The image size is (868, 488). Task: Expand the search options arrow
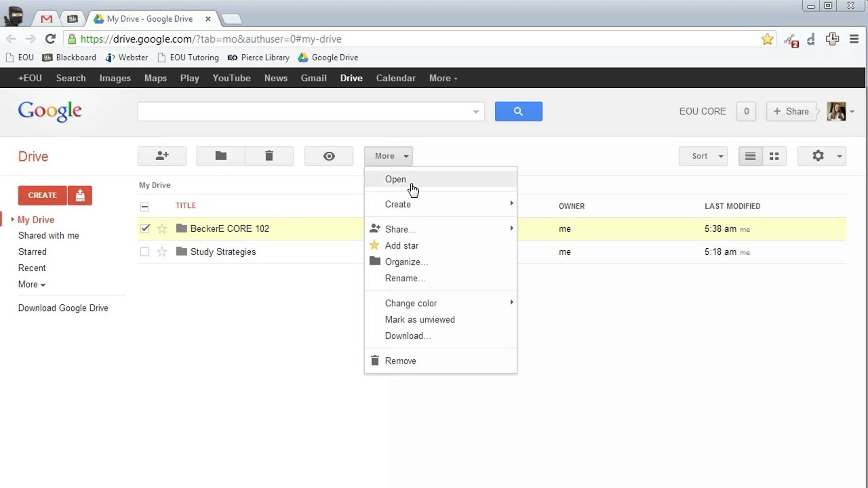pyautogui.click(x=476, y=112)
